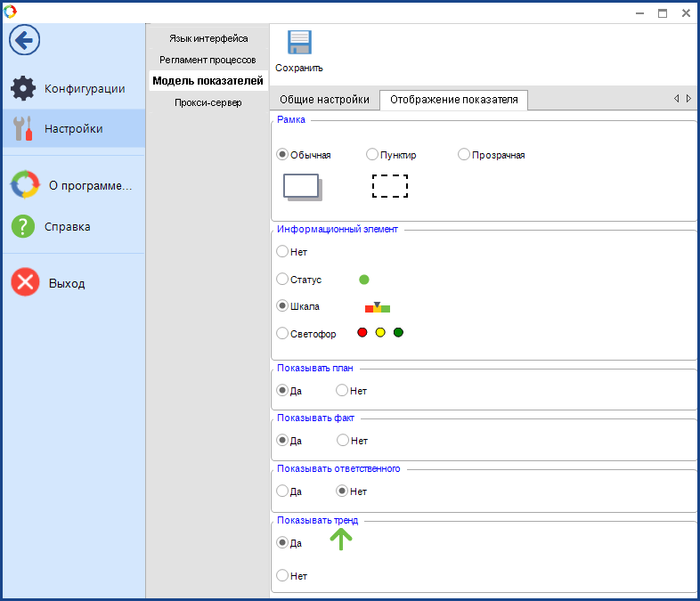Viewport: 700px width, 601px height.
Task: Select the Пунктир frame radio button
Action: (372, 154)
